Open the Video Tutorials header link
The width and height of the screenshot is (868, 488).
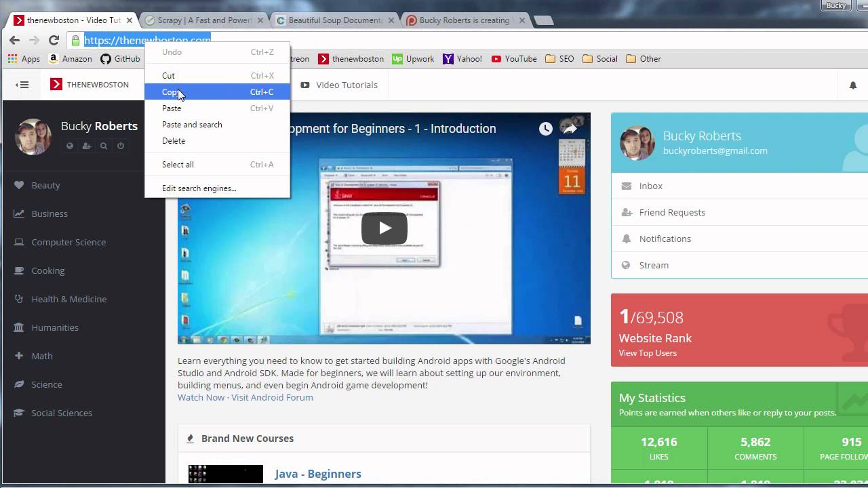click(339, 85)
